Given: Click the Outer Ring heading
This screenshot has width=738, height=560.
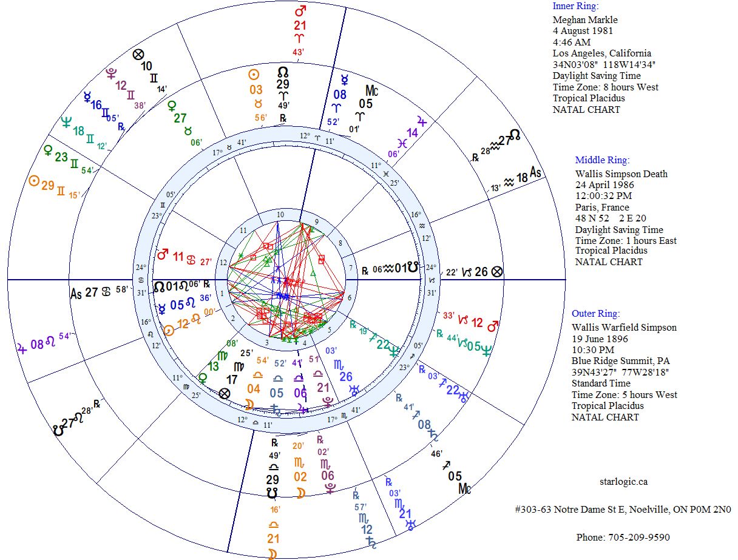Looking at the screenshot, I should pos(595,314).
